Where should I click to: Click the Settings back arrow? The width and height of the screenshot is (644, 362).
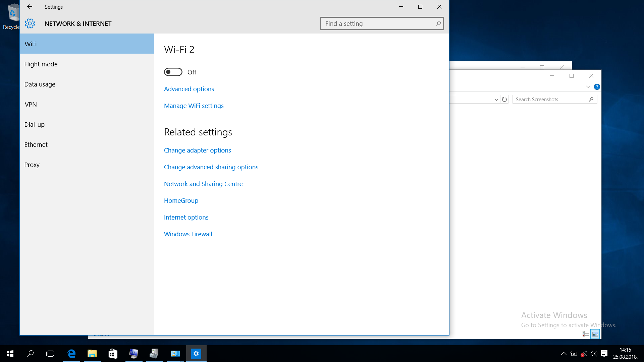[30, 7]
